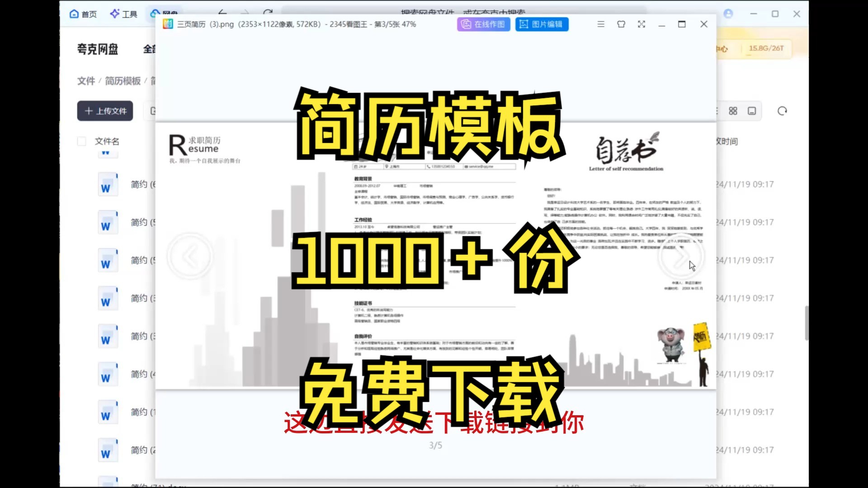Go to 文件 root in breadcrumb
This screenshot has height=488, width=868.
click(x=86, y=81)
